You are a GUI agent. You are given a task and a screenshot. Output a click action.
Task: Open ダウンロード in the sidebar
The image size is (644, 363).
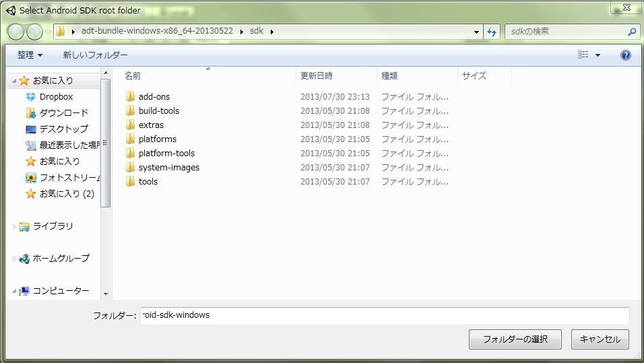coord(64,113)
